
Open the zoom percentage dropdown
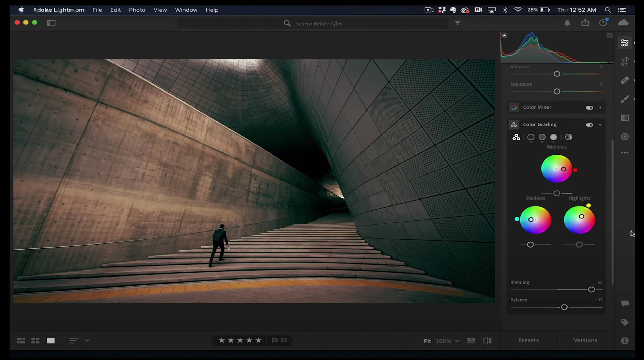click(x=457, y=341)
